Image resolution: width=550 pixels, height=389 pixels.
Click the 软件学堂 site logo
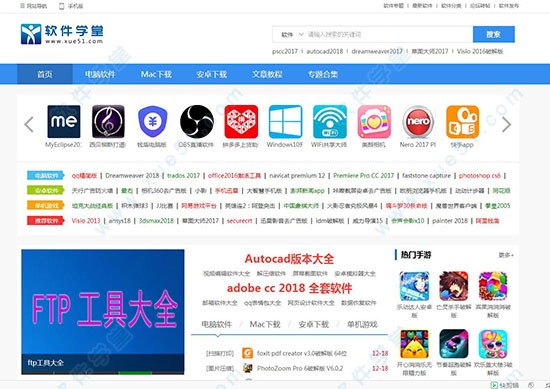tap(62, 34)
